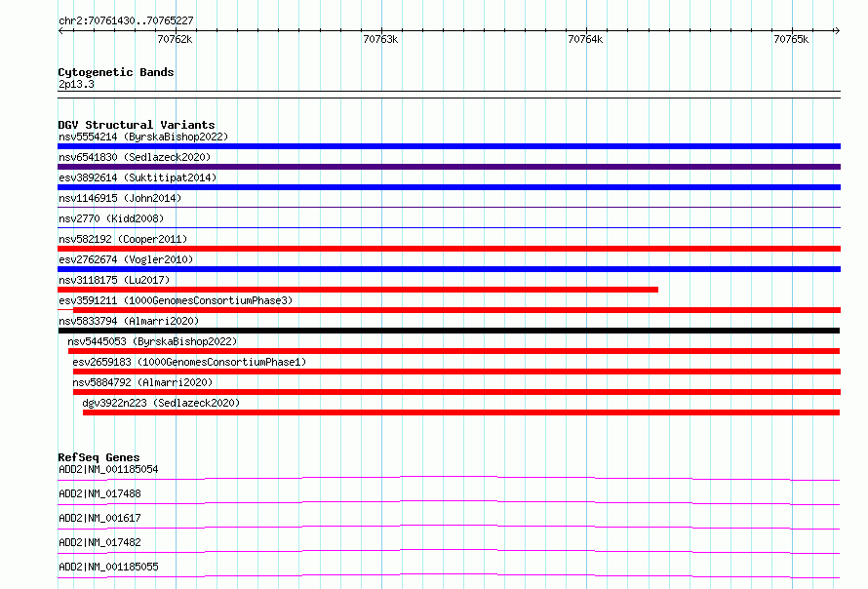
Task: Click the 70765k ruler position label
Action: (791, 39)
